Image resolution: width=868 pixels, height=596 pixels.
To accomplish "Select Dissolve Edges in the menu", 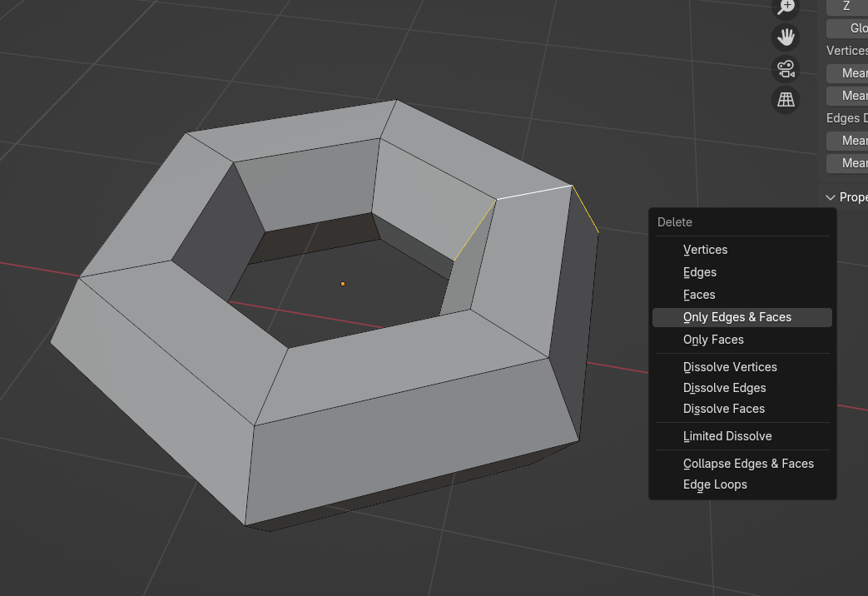I will pyautogui.click(x=742, y=388).
